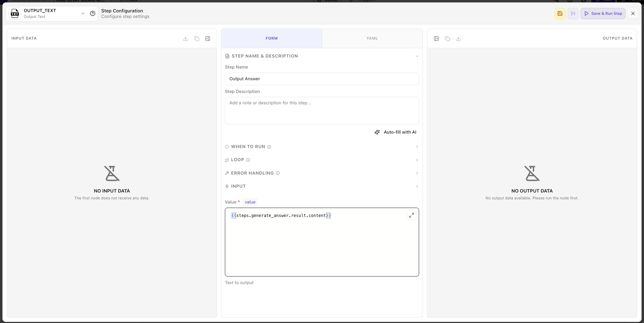Click the 'Text to output' hint text
Viewport: 644px width, 323px height.
click(x=239, y=283)
